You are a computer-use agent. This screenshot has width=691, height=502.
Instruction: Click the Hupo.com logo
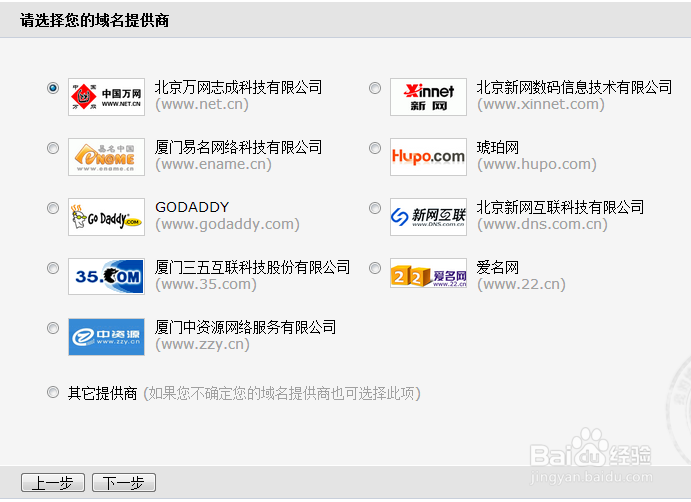pyautogui.click(x=428, y=157)
